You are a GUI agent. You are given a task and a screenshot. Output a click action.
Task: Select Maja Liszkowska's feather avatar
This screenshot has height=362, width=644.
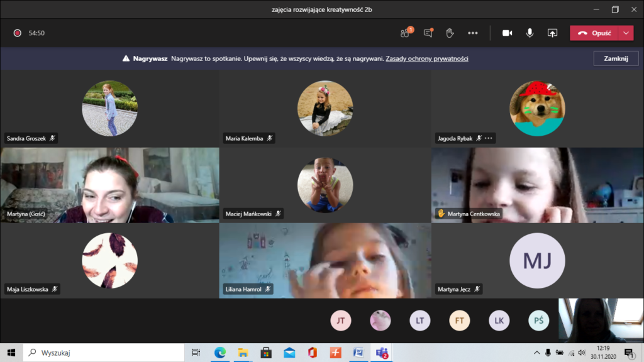point(109,261)
